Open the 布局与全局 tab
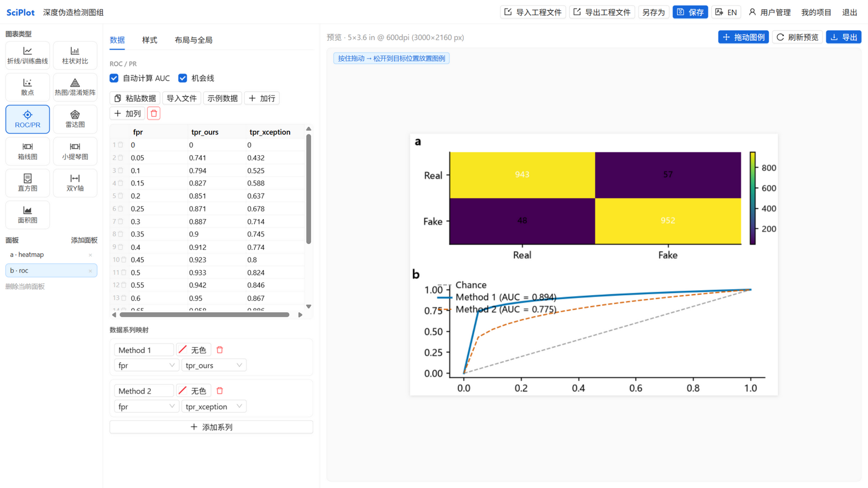Screen dimensions: 868x488 194,40
